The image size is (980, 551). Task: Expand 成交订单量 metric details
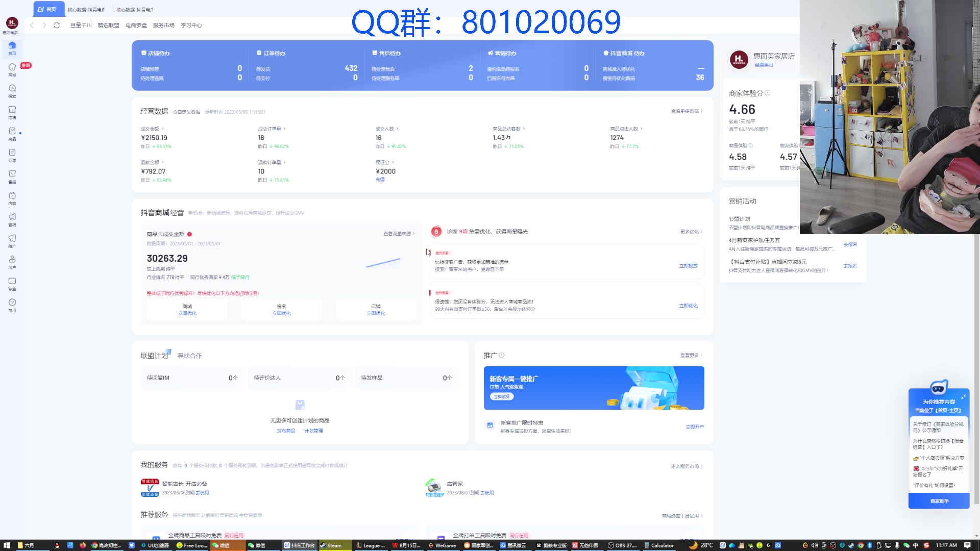272,129
